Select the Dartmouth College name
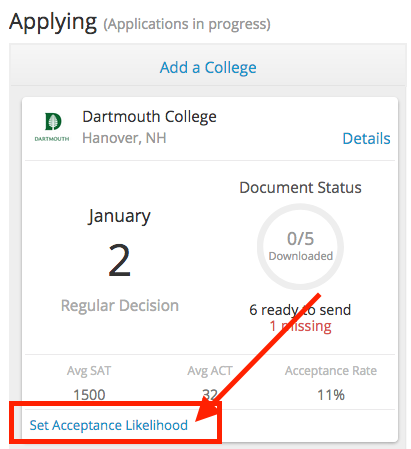 [149, 117]
